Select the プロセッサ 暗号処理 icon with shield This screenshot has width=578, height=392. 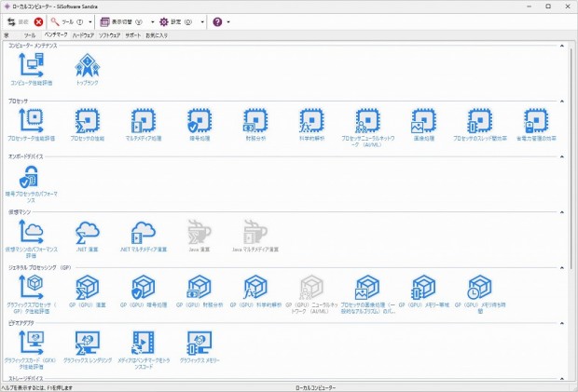pyautogui.click(x=200, y=121)
